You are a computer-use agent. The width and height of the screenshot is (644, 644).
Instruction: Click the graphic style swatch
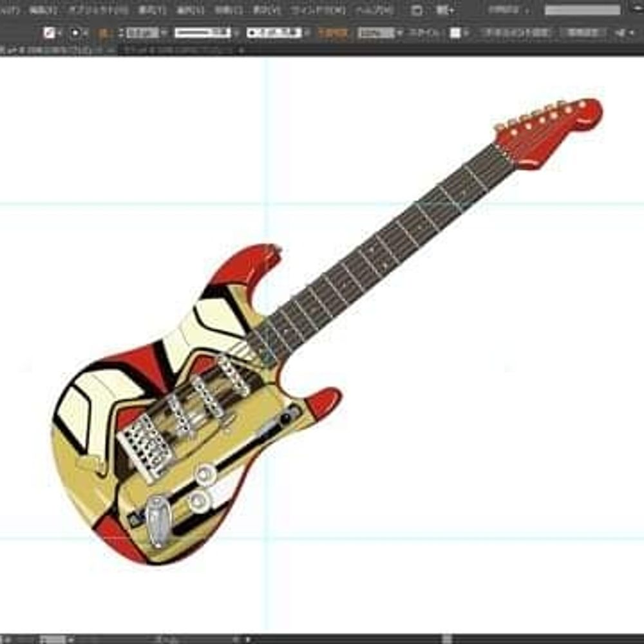455,33
